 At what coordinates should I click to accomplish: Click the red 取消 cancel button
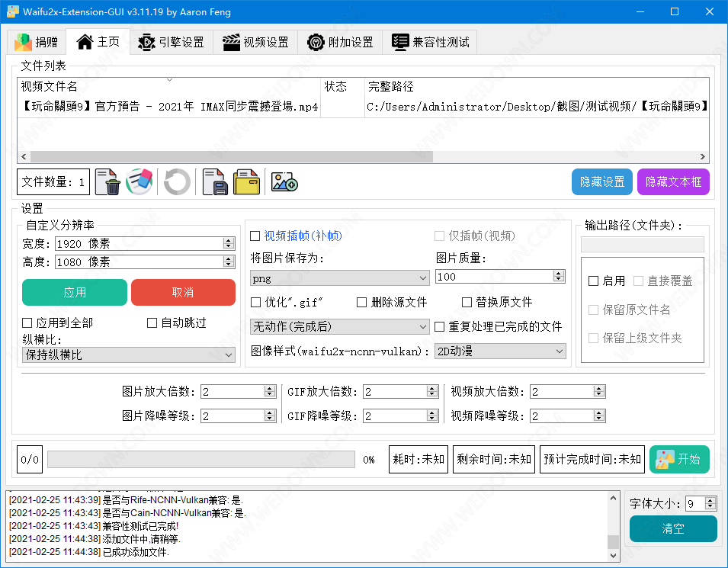[183, 292]
